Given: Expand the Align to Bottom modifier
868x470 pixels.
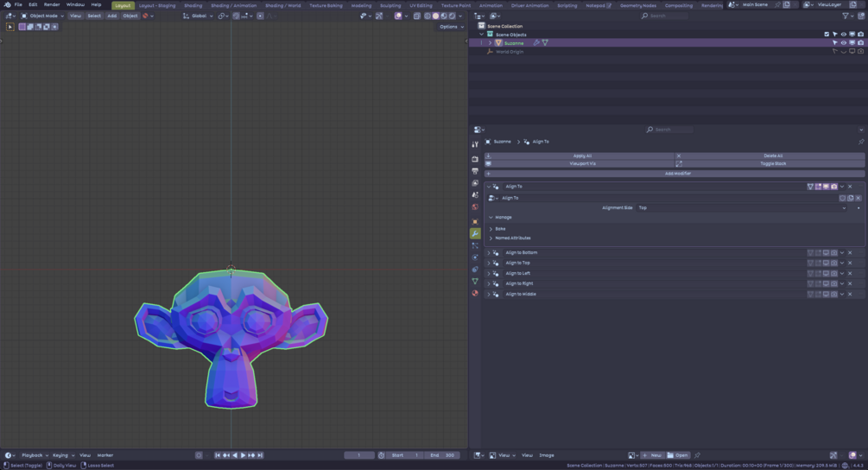Looking at the screenshot, I should [489, 252].
